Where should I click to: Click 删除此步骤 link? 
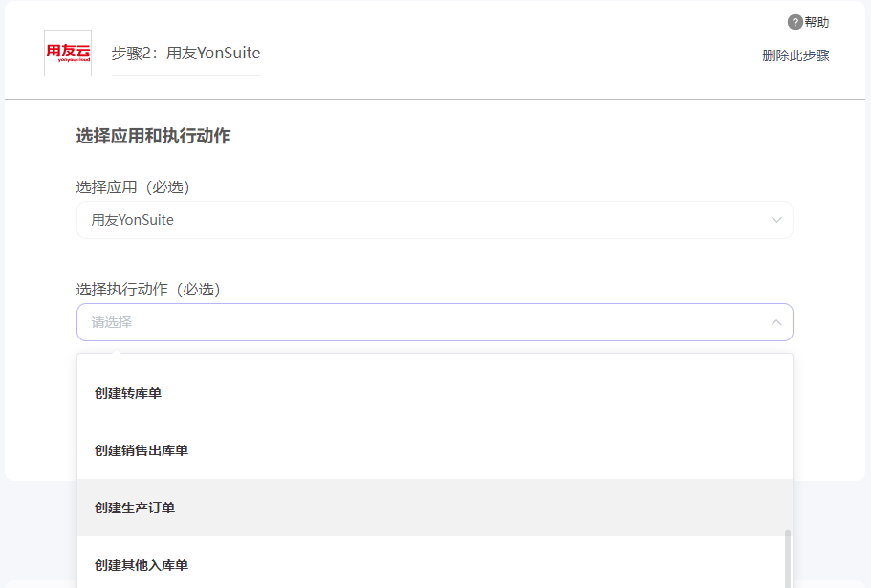tap(795, 55)
